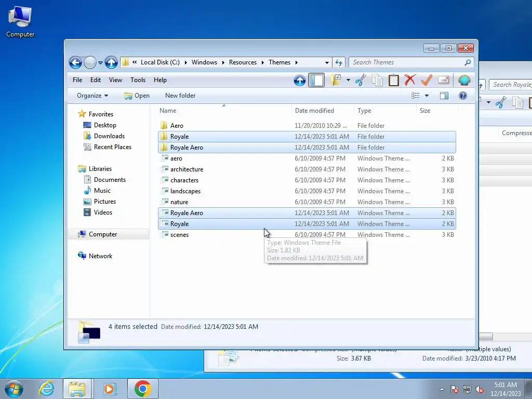532x399 pixels.
Task: Click the red X Delete icon
Action: pos(410,80)
